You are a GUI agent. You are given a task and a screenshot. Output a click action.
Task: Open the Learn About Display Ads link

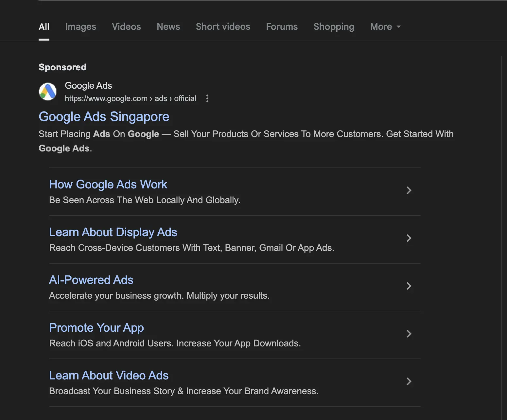[113, 232]
